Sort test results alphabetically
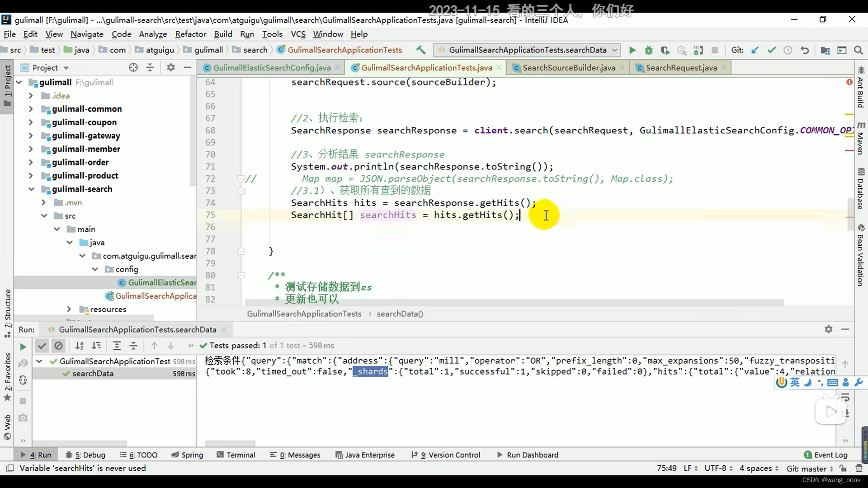Viewport: 868px width, 488px height. coord(80,346)
